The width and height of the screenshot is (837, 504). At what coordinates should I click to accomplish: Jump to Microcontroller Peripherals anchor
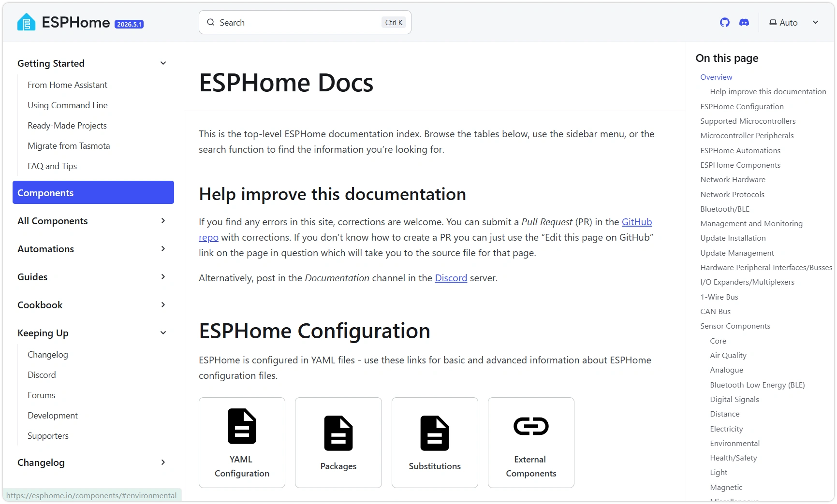[x=747, y=136]
